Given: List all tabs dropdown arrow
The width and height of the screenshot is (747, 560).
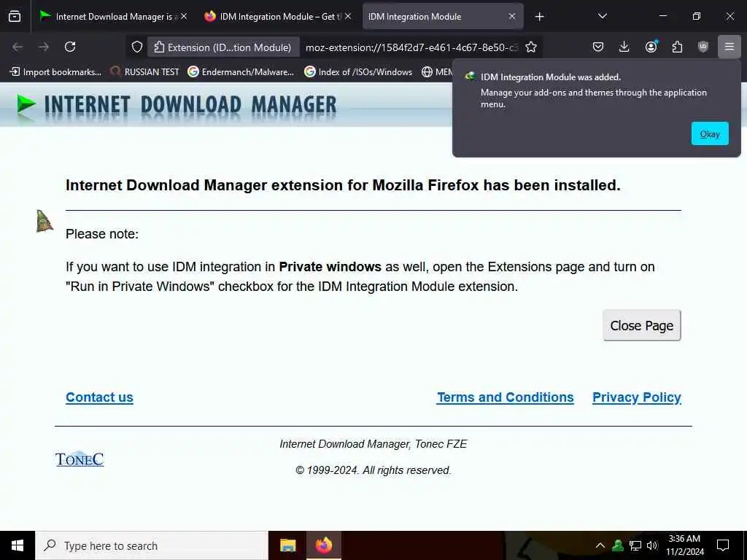Looking at the screenshot, I should [602, 17].
